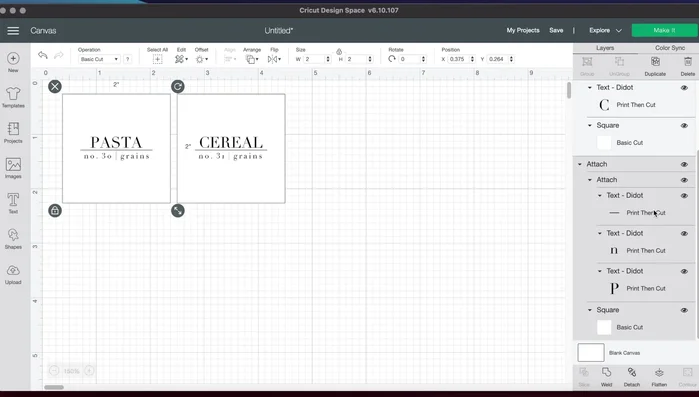Duplicate the selected layer
Viewport: 699px width, 397px height.
click(x=655, y=66)
